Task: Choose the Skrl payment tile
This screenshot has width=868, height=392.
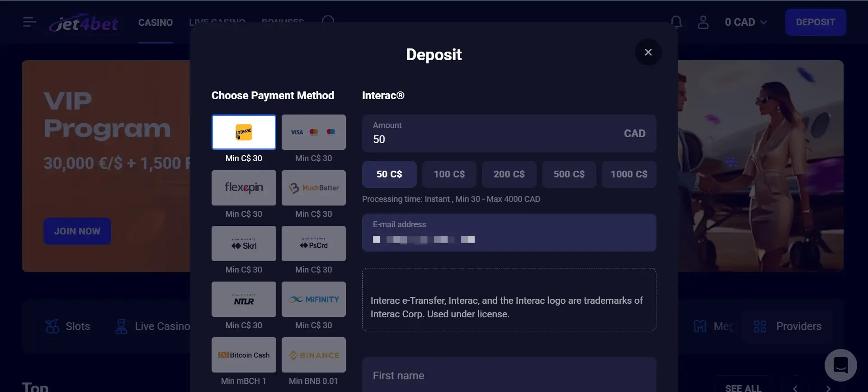Action: pos(244,244)
